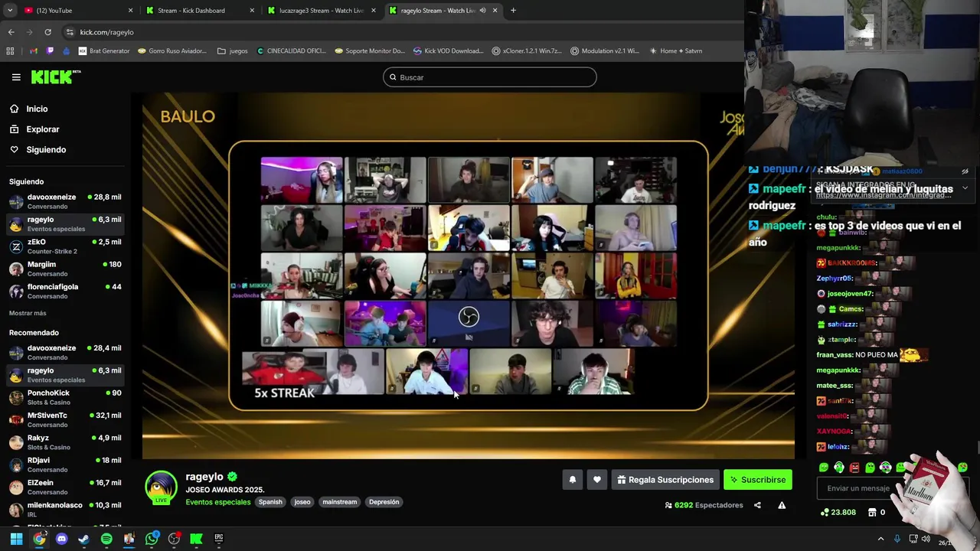The height and width of the screenshot is (551, 980).
Task: Open the Chrome apps grid bookmark
Action: (x=10, y=51)
